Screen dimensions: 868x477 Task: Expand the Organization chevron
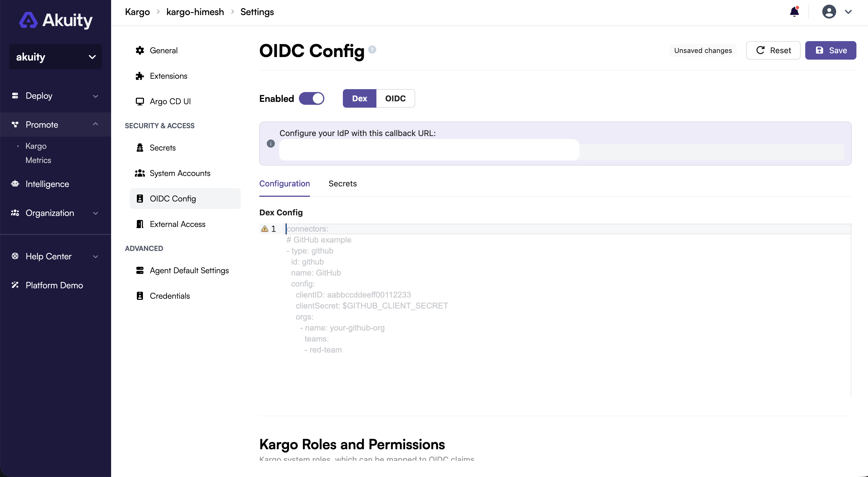96,213
